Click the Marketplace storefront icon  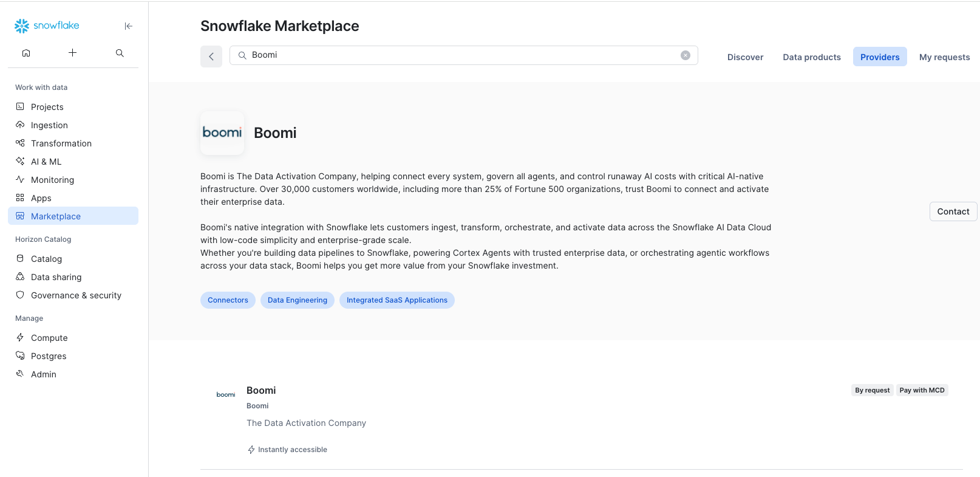pyautogui.click(x=20, y=216)
